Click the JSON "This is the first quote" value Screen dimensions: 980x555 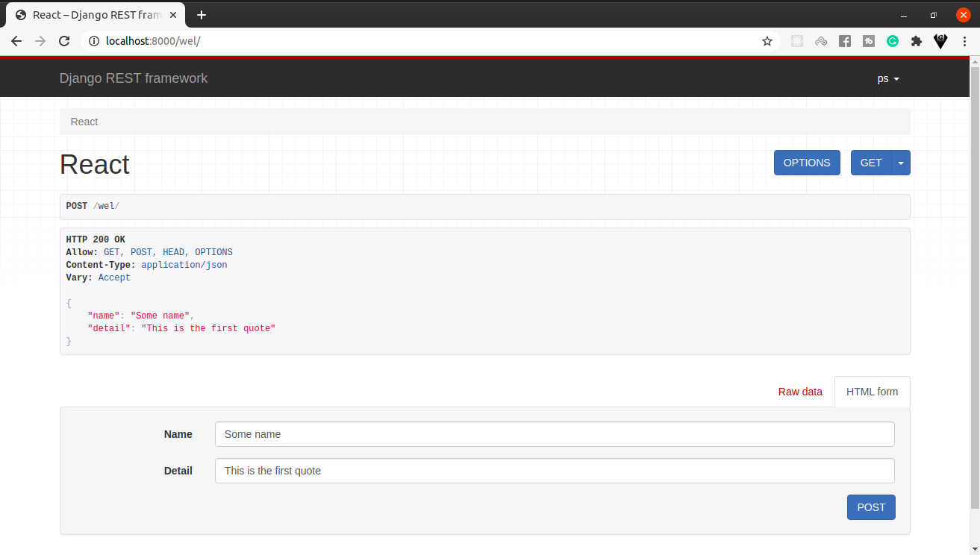coord(208,328)
